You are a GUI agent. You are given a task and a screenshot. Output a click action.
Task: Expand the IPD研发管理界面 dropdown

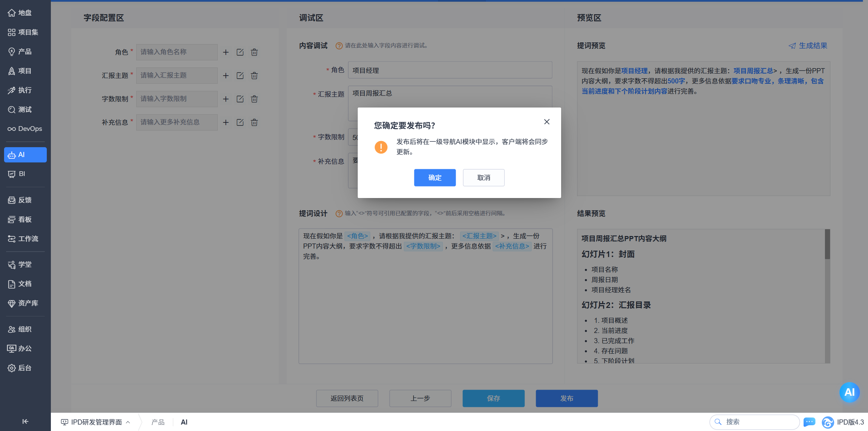click(96, 422)
